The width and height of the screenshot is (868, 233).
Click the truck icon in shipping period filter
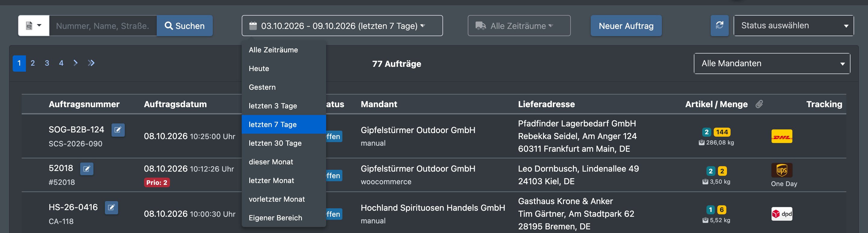(480, 26)
